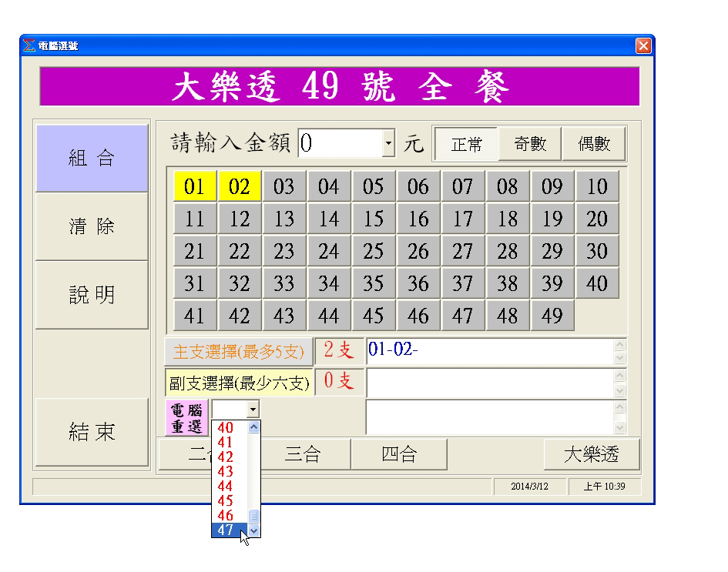Click the 0 支 secondary count label

(339, 381)
